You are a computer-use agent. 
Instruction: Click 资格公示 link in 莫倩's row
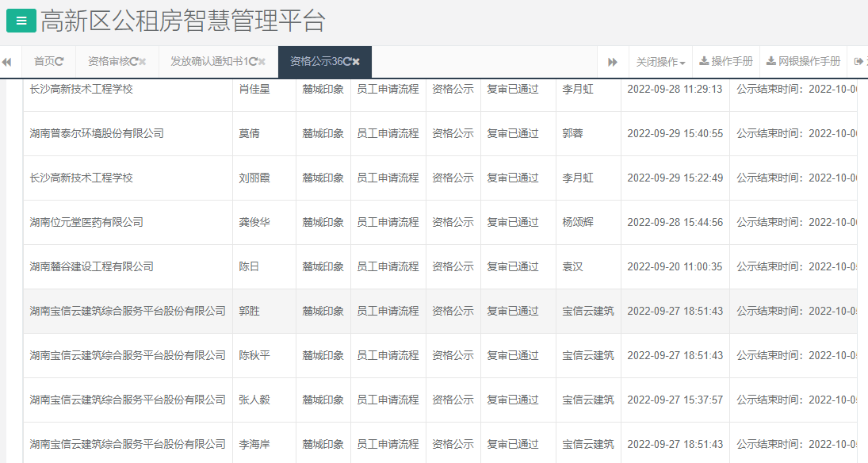453,133
